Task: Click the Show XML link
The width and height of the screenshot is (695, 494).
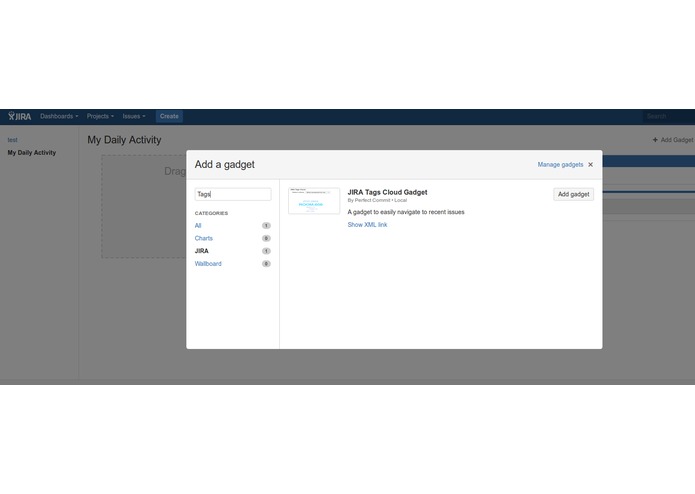Action: [367, 225]
